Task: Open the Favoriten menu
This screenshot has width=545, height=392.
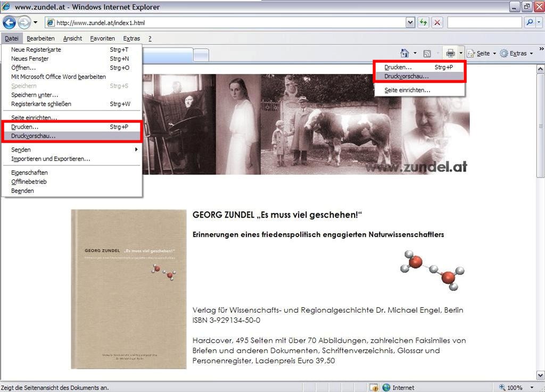Action: (x=102, y=38)
